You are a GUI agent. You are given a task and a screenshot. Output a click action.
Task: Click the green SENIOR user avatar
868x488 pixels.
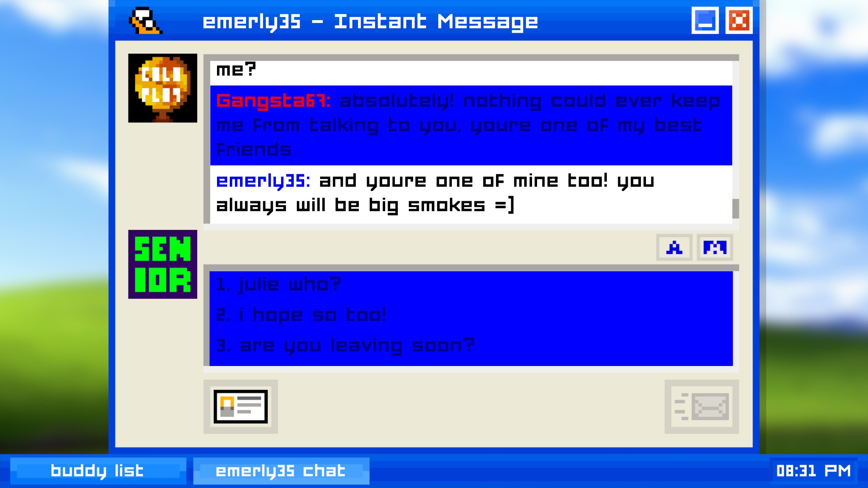pyautogui.click(x=163, y=265)
